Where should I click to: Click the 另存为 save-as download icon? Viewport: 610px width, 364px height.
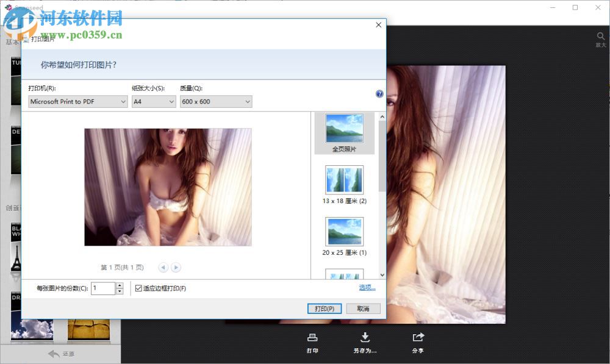point(365,337)
